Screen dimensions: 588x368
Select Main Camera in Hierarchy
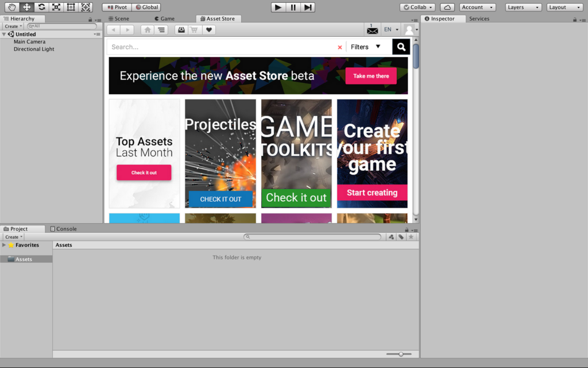(29, 41)
